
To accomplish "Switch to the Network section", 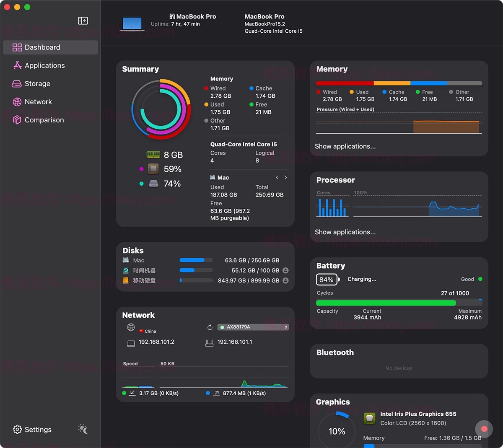I will click(x=17, y=101).
